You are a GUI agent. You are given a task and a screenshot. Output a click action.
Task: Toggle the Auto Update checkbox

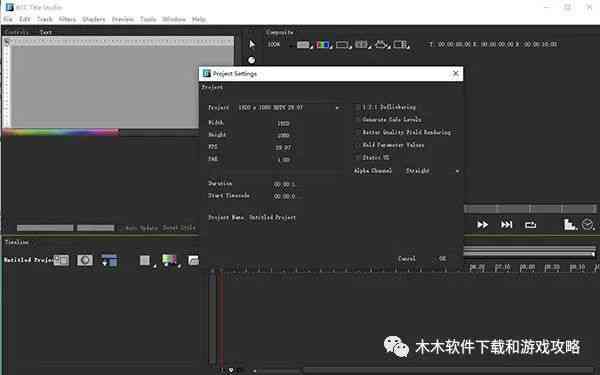[x=121, y=228]
